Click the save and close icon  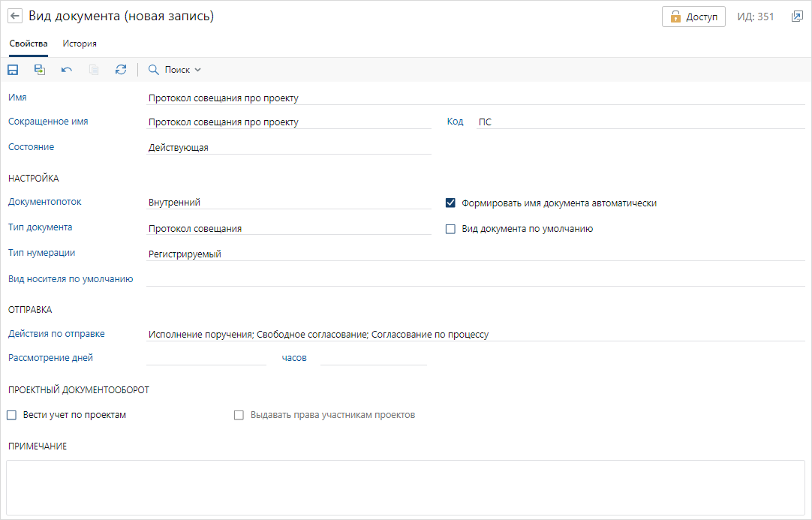(40, 70)
